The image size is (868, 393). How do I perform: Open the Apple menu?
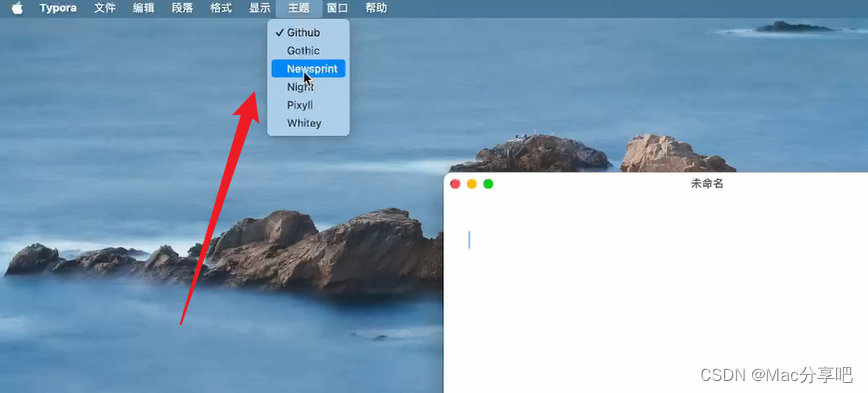coord(18,8)
